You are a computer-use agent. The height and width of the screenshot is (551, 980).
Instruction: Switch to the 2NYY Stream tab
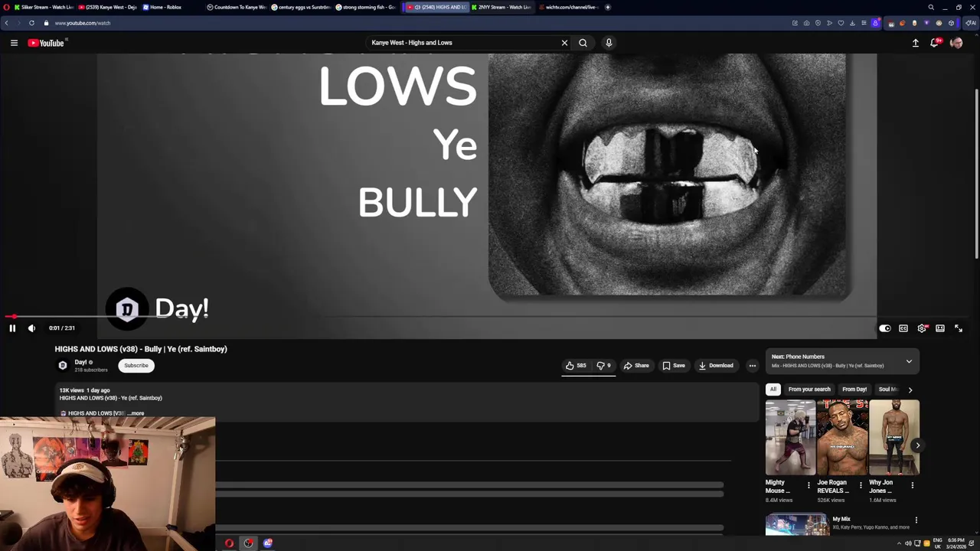pos(501,8)
